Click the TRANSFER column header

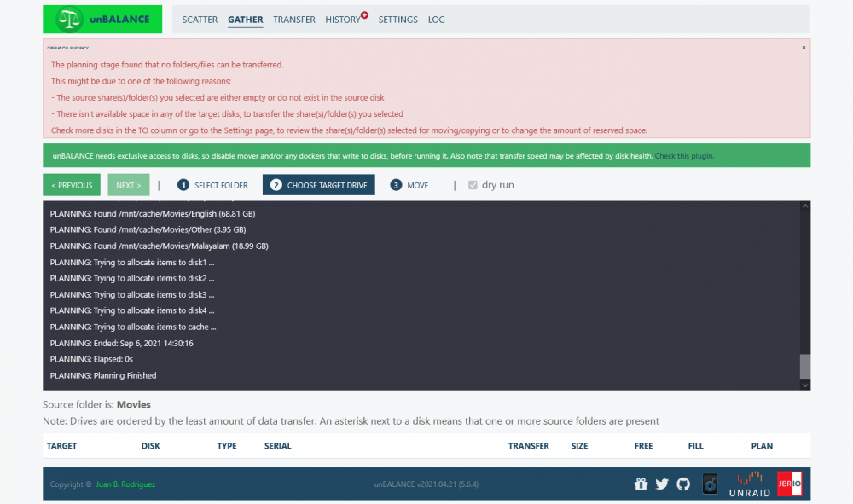coord(528,446)
